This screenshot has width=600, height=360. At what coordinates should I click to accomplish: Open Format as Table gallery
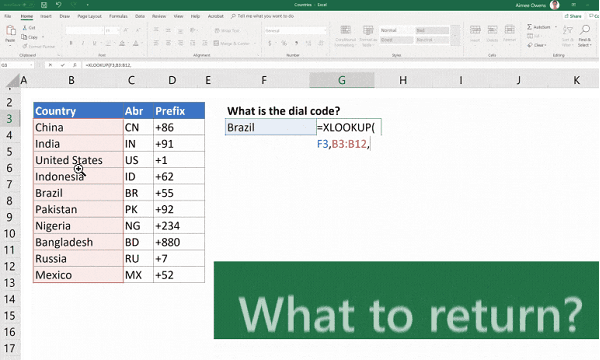point(368,36)
